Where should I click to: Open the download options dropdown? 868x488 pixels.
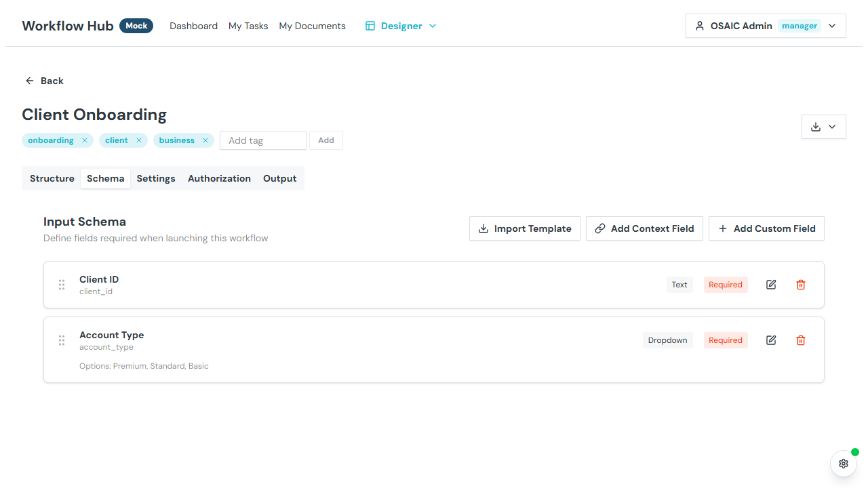[823, 127]
